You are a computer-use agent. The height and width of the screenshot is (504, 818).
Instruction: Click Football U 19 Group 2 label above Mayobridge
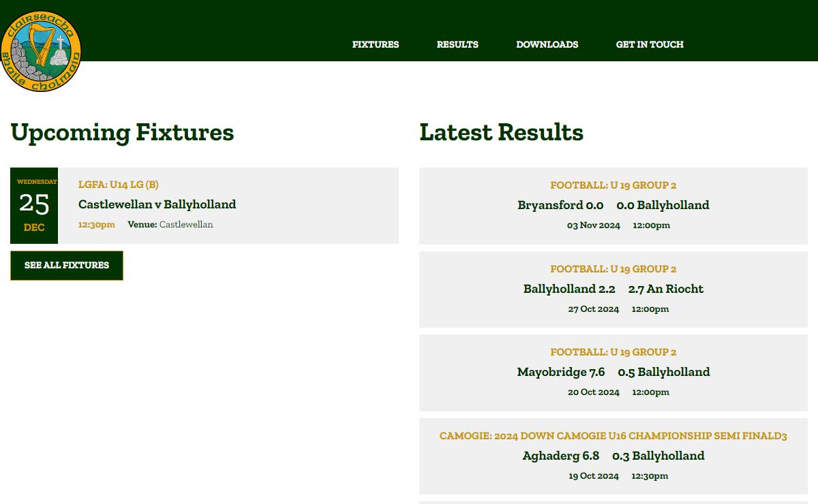tap(613, 352)
